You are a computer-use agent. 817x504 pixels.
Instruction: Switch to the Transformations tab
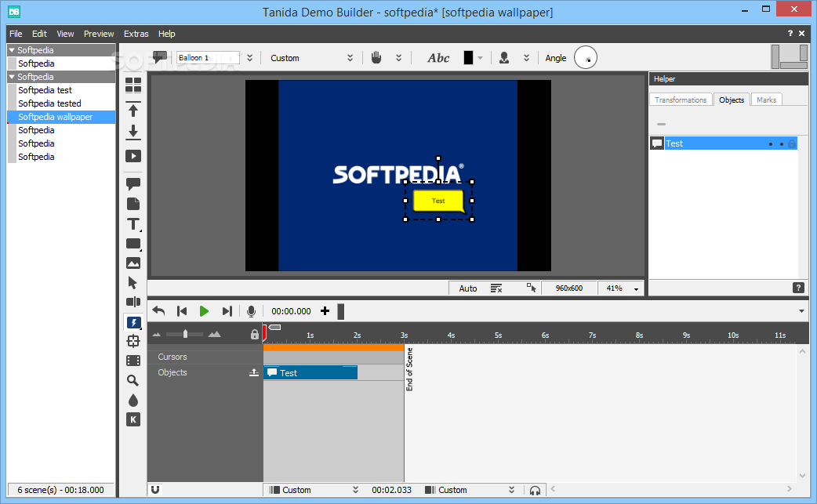[681, 100]
